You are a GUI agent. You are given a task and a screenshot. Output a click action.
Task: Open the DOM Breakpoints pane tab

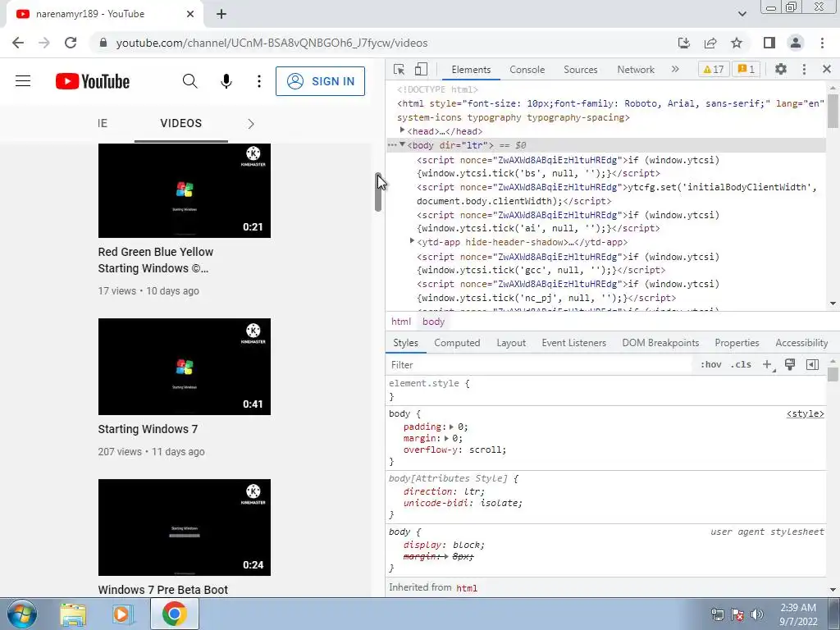pos(660,343)
